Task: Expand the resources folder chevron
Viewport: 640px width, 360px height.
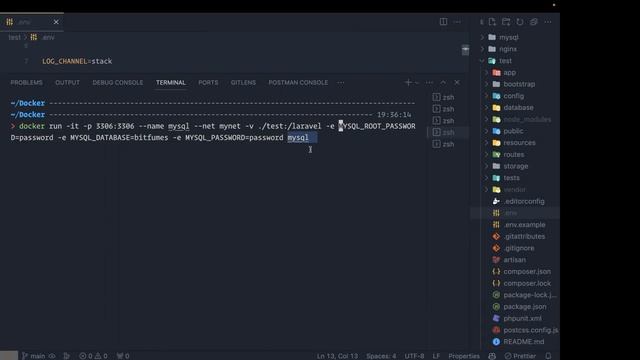Action: coord(486,143)
